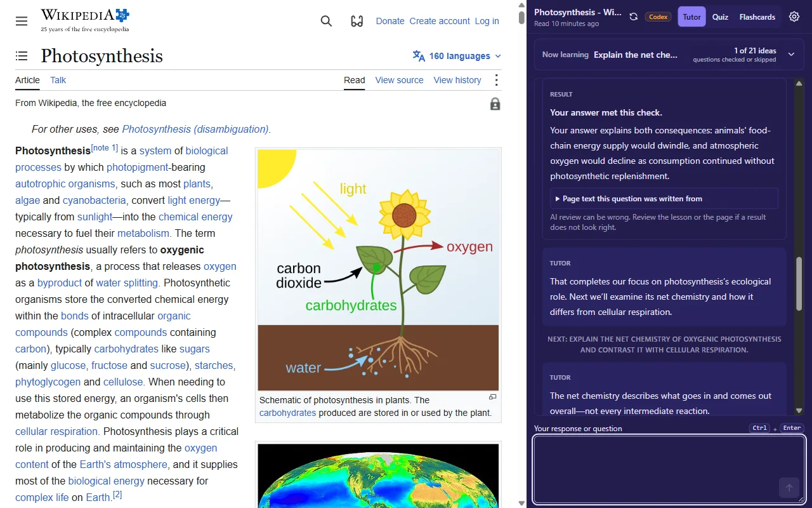Select the Read view tab

354,80
